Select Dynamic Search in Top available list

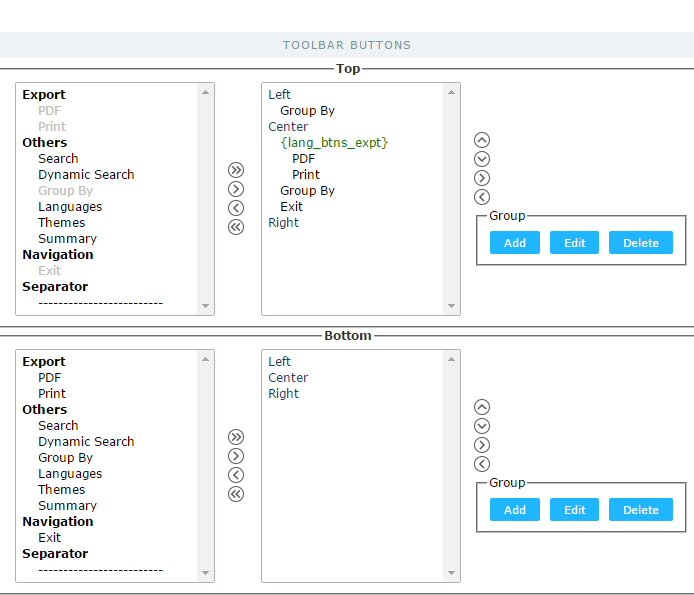pyautogui.click(x=86, y=174)
